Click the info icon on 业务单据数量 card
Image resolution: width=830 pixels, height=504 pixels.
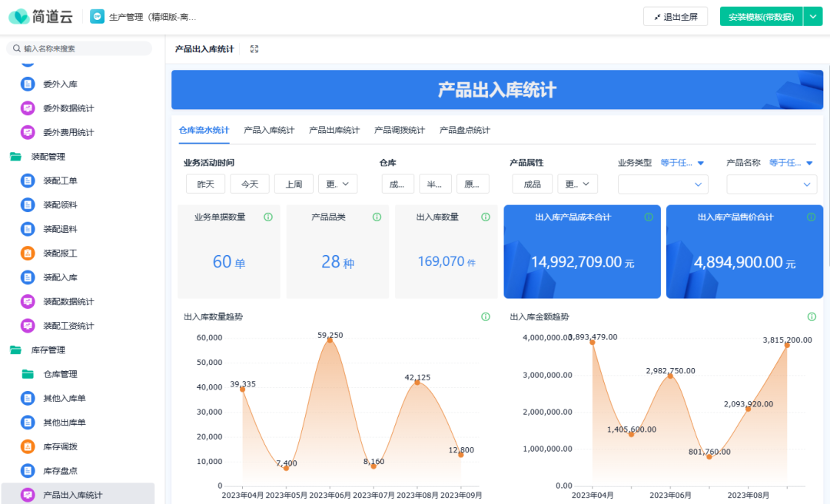[268, 217]
